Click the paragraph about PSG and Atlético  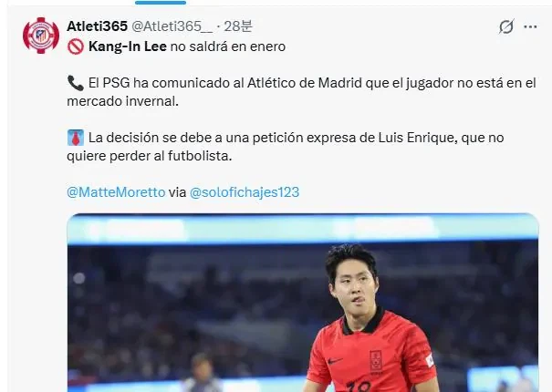[x=301, y=92]
